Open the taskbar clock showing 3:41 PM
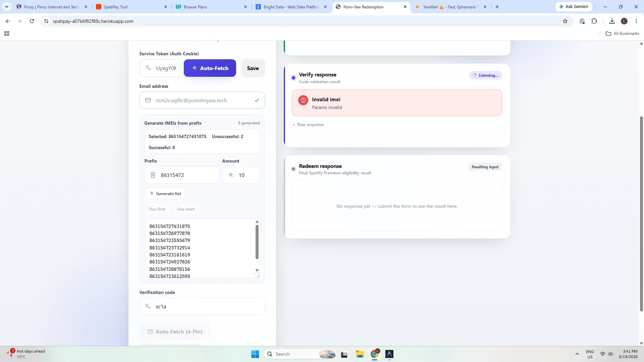This screenshot has height=362, width=644. pos(628,354)
